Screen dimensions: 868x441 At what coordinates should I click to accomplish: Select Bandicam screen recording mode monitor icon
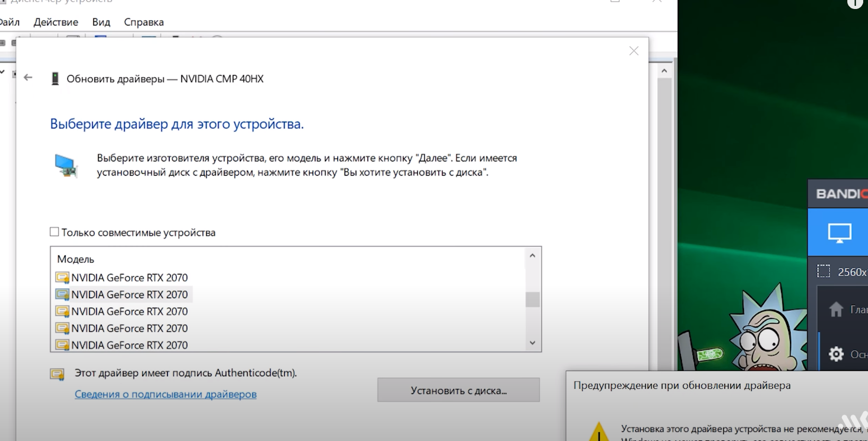point(839,232)
